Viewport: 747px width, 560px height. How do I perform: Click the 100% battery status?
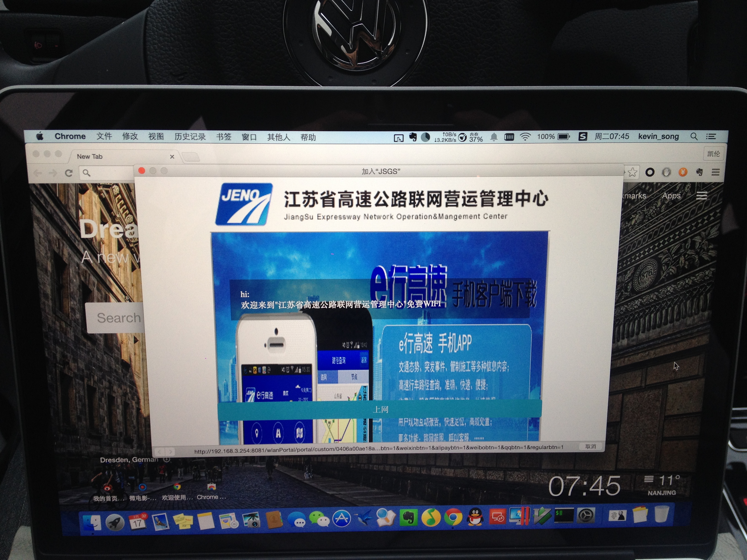[553, 137]
